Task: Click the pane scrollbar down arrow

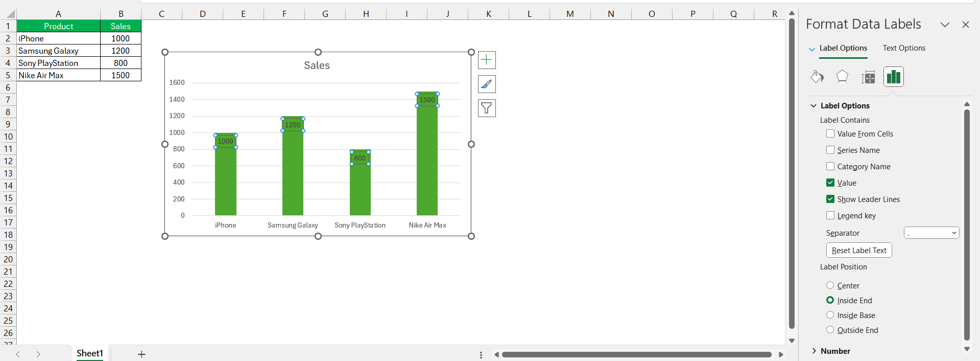Action: (x=967, y=349)
